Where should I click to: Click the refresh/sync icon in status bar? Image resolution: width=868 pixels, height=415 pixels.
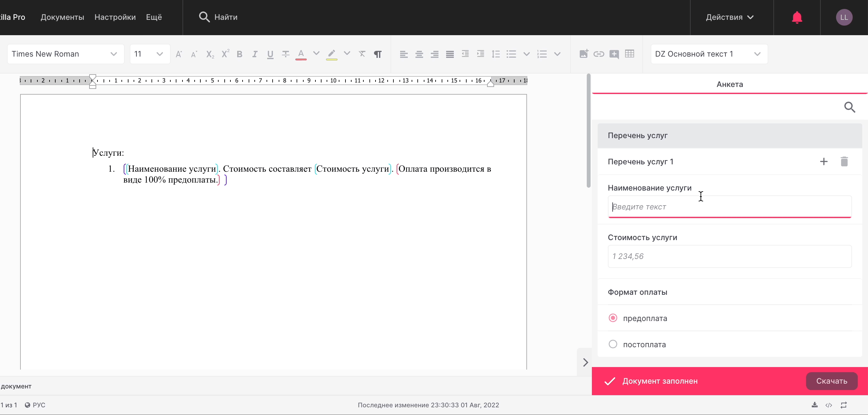click(844, 405)
